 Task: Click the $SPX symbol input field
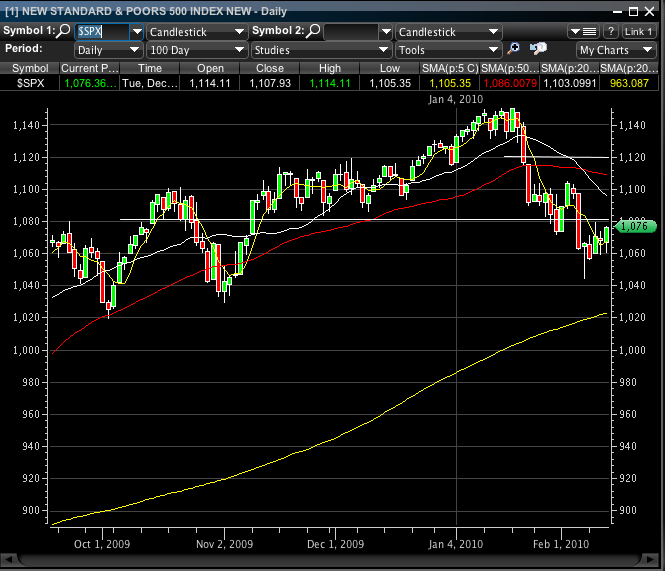(102, 31)
